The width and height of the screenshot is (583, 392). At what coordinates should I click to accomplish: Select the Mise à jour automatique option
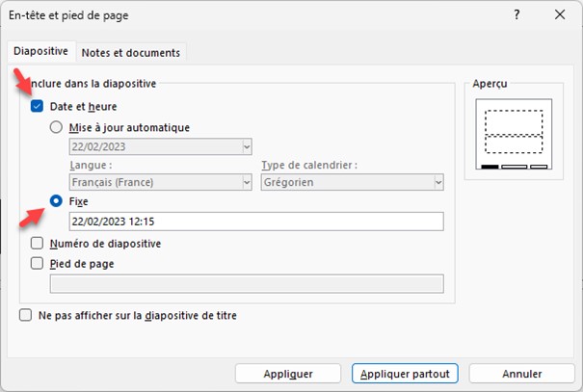pyautogui.click(x=57, y=127)
